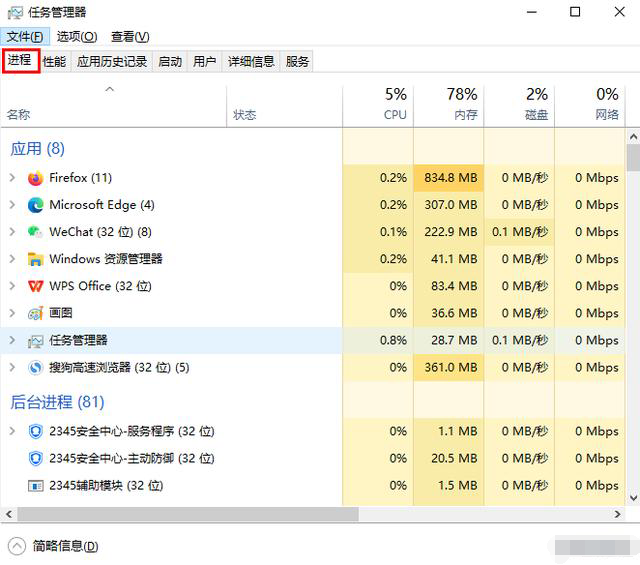
Task: Click the 2345安全中心-主动防御 shield icon
Action: click(36, 458)
